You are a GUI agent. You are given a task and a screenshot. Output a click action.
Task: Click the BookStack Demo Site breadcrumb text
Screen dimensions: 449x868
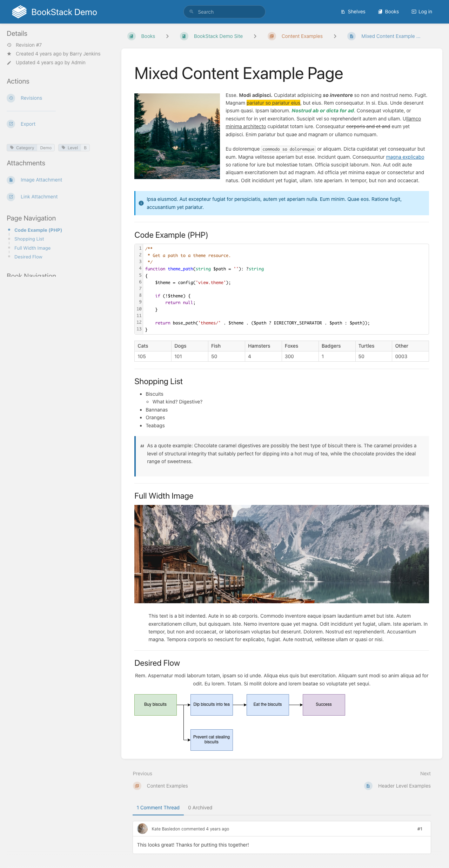coord(218,36)
